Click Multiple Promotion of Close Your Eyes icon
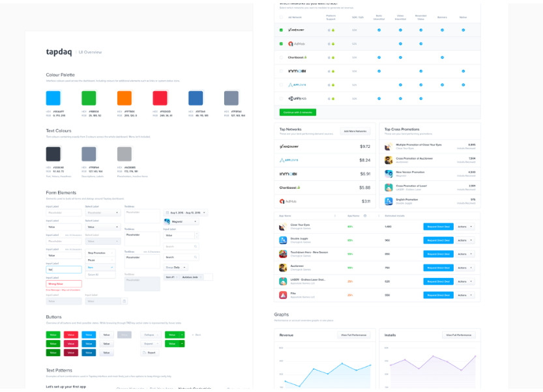The height and width of the screenshot is (392, 543). tap(389, 147)
